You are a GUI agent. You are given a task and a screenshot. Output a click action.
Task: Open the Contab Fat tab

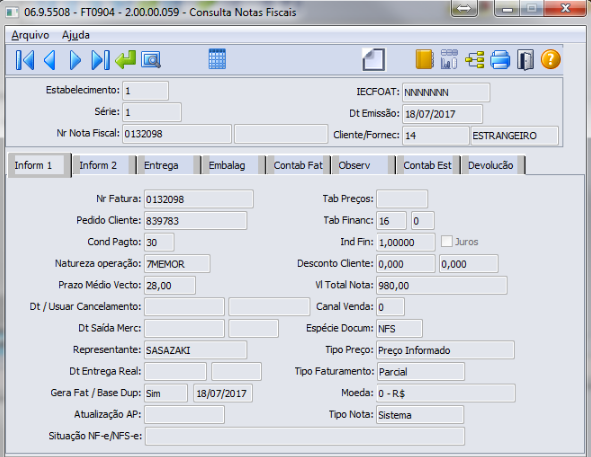[x=298, y=165]
